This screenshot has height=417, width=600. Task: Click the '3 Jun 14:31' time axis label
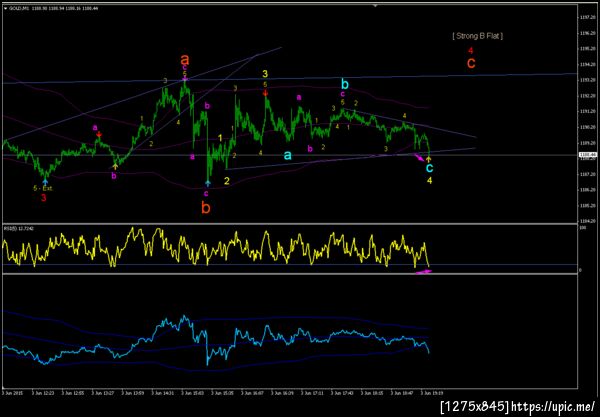162,393
